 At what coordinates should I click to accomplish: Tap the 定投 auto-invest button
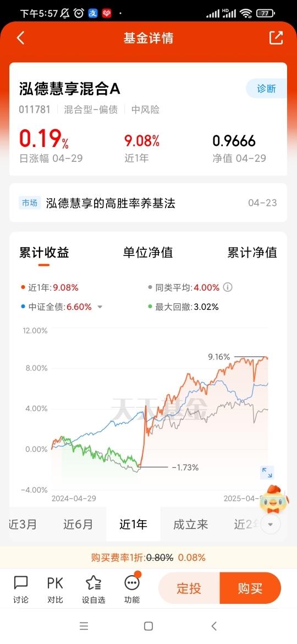189,588
